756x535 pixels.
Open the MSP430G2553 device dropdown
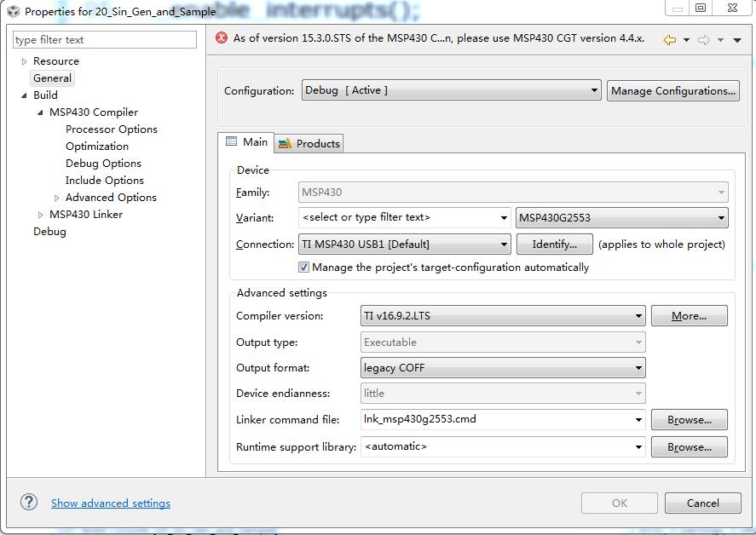pyautogui.click(x=622, y=217)
